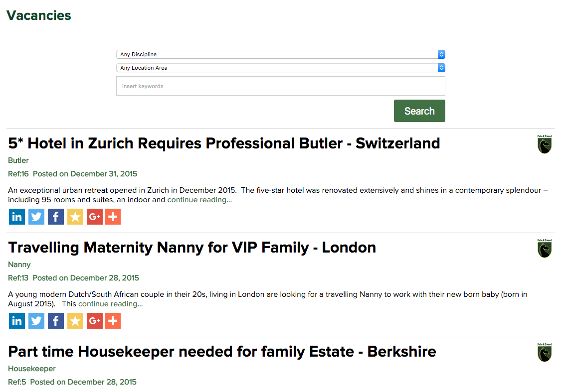The width and height of the screenshot is (569, 392).
Task: Click the Nanny discipline label
Action: point(19,264)
